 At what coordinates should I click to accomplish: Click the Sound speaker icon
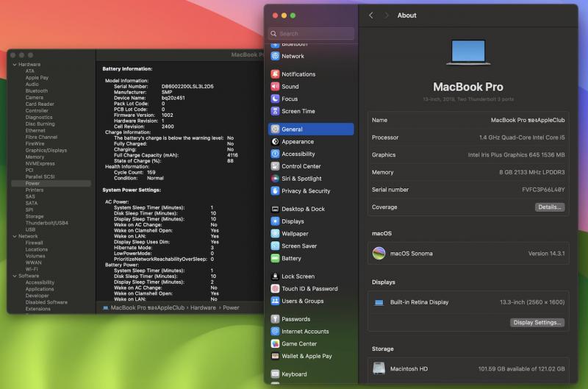[x=275, y=86]
